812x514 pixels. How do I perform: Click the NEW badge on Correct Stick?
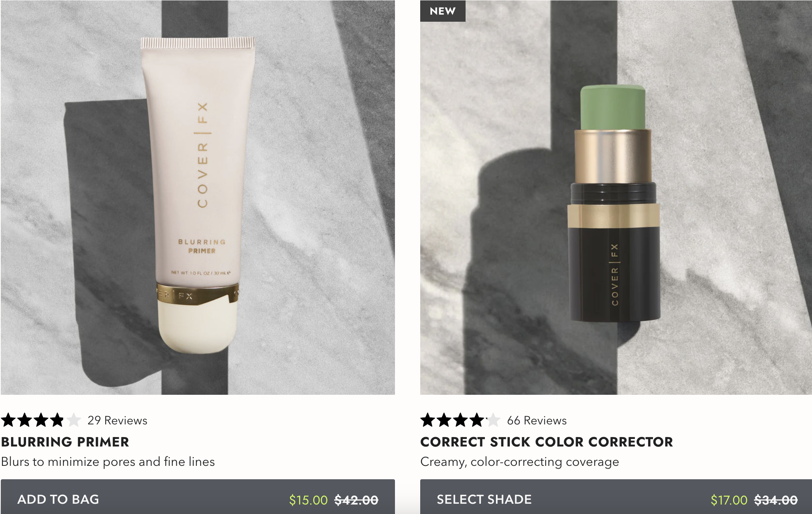pos(443,11)
